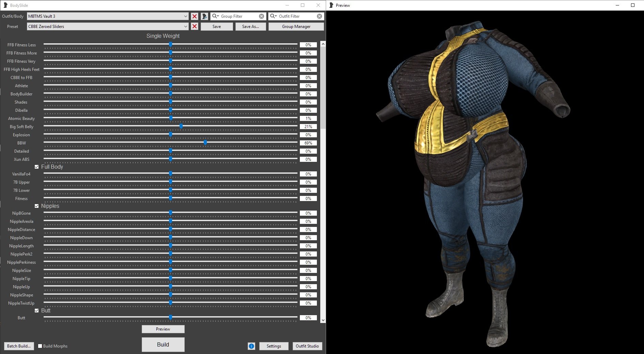Launch Outfit Studio

307,346
